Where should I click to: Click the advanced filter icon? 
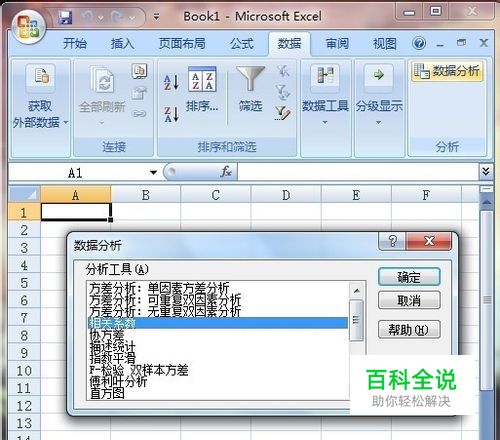pyautogui.click(x=283, y=113)
